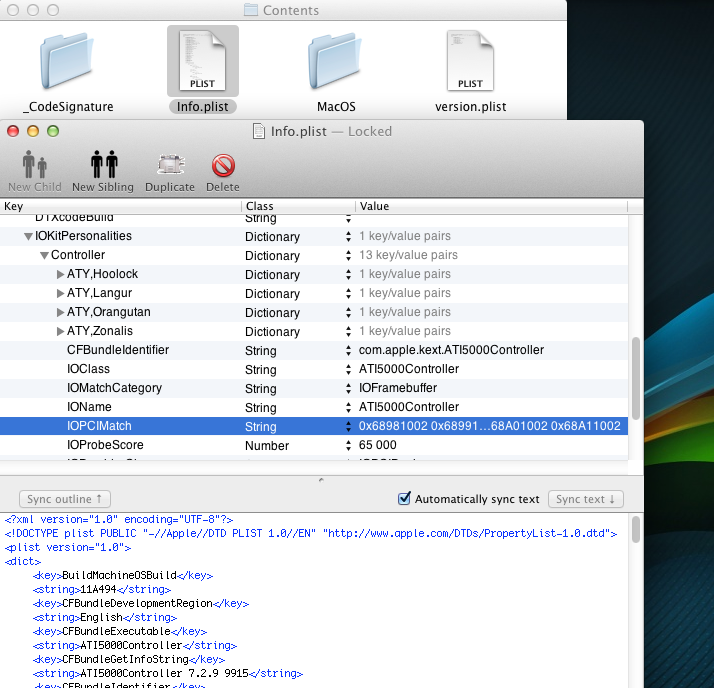
Task: Sort by the Value column header
Action: pyautogui.click(x=491, y=206)
